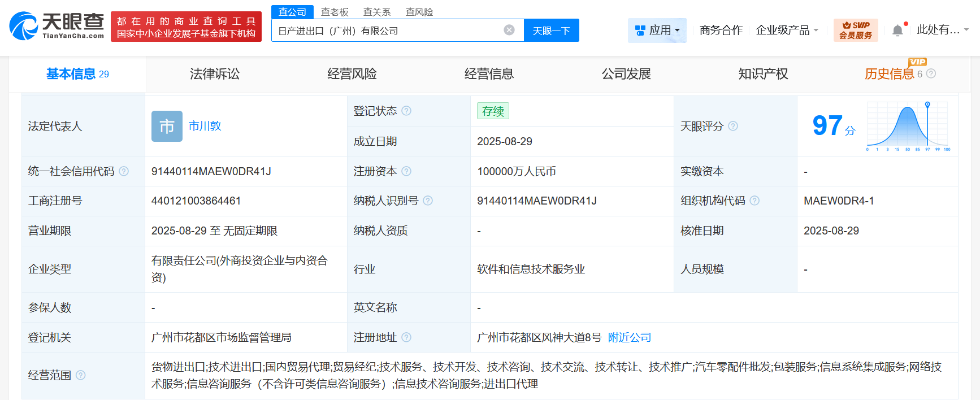Click organization code MAEW0DR4-1
Screen dimensions: 980x400
pyautogui.click(x=839, y=201)
